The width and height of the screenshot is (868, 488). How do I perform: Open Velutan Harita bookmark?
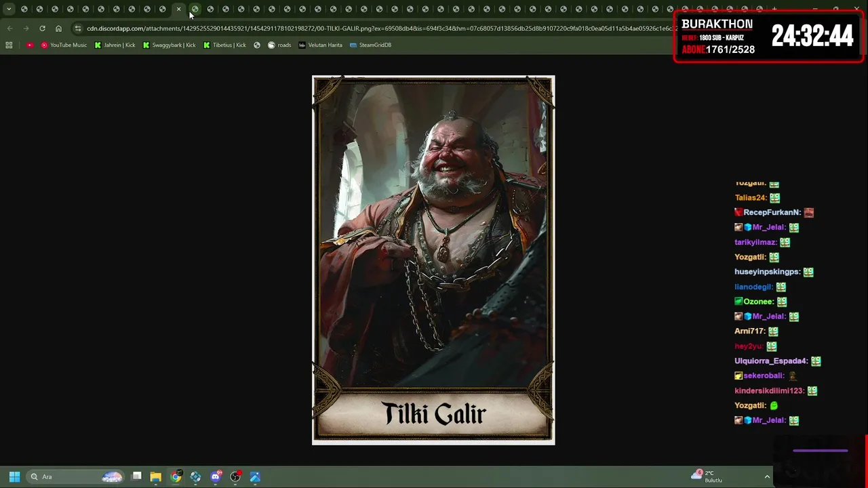tap(320, 45)
